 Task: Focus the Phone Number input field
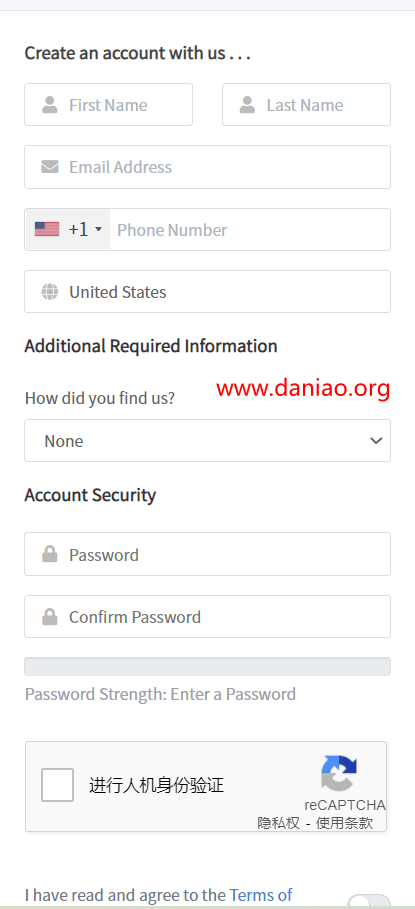coord(250,230)
